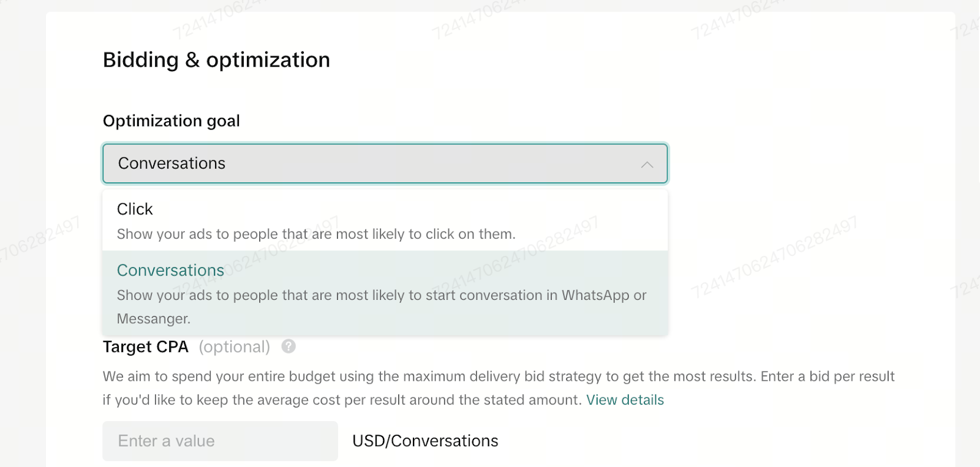Viewport: 980px width, 467px height.
Task: Select the description under the Click option
Action: [316, 234]
